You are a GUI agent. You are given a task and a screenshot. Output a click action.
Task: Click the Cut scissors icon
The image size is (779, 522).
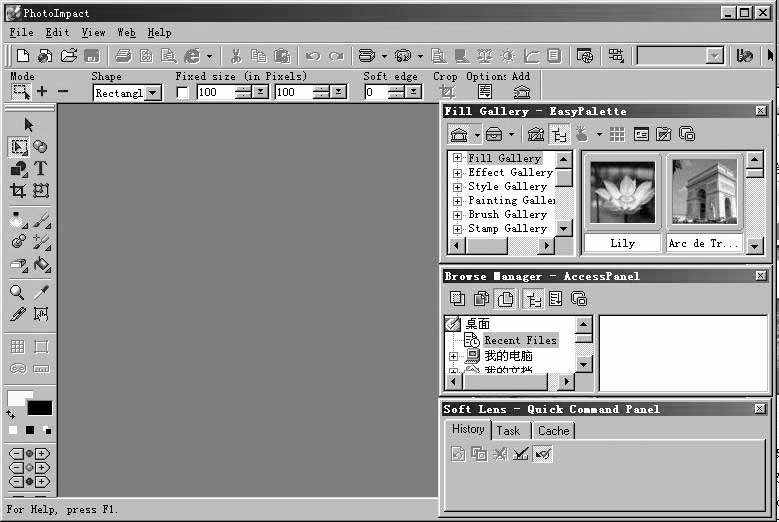click(236, 56)
